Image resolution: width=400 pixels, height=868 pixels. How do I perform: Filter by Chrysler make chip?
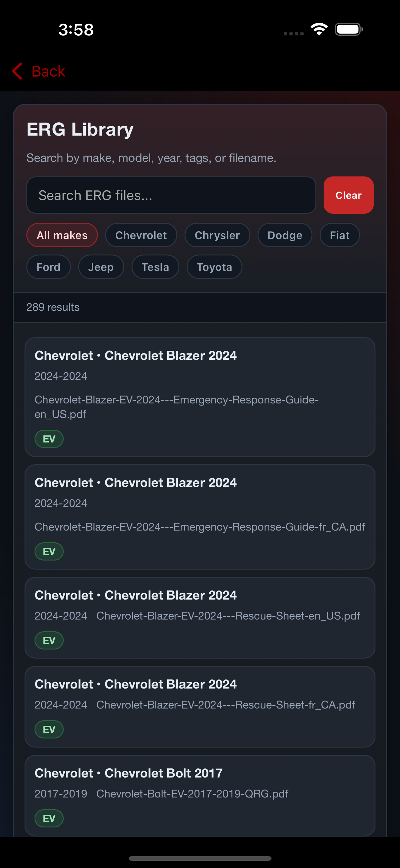pos(217,235)
